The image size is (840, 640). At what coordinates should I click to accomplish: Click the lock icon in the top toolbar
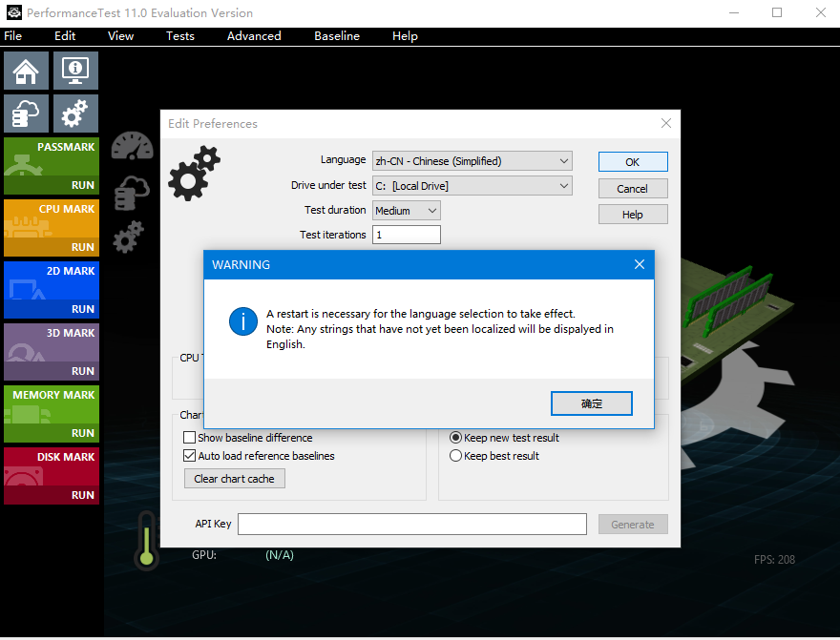pyautogui.click(x=26, y=114)
